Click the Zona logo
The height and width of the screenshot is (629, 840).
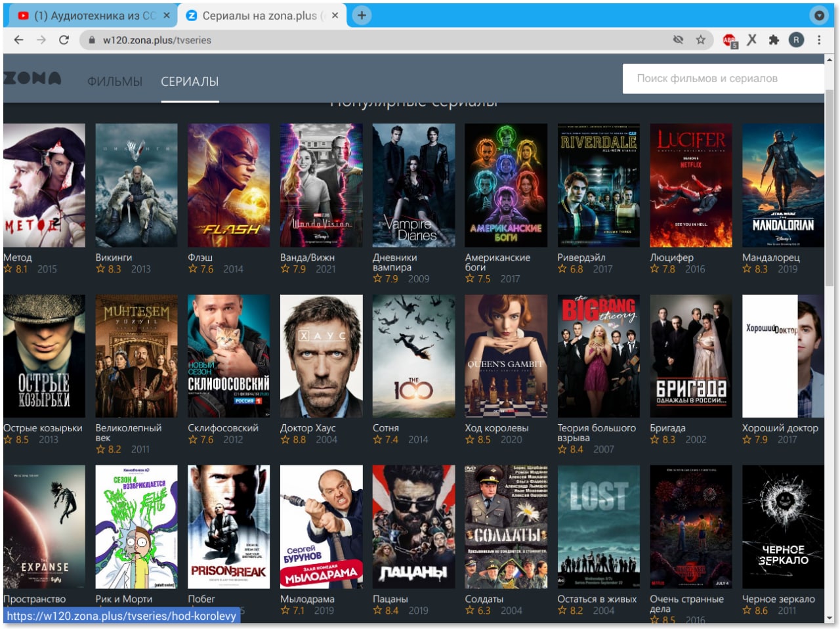point(32,78)
